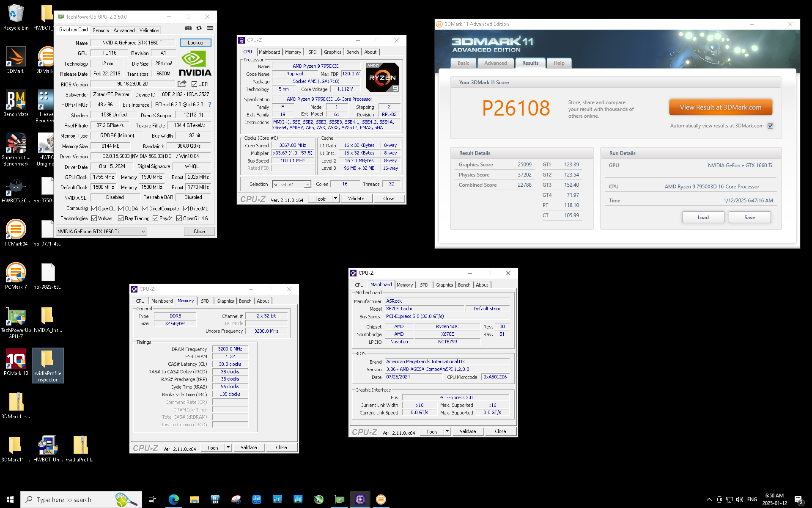Open the Advanced tab in 3DMark 11
The width and height of the screenshot is (812, 508).
point(496,63)
